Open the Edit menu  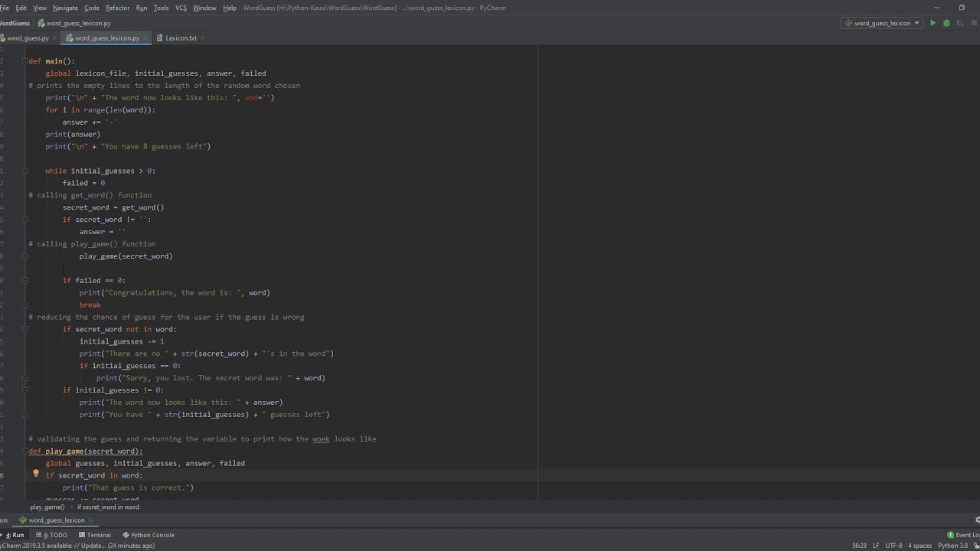pos(21,8)
